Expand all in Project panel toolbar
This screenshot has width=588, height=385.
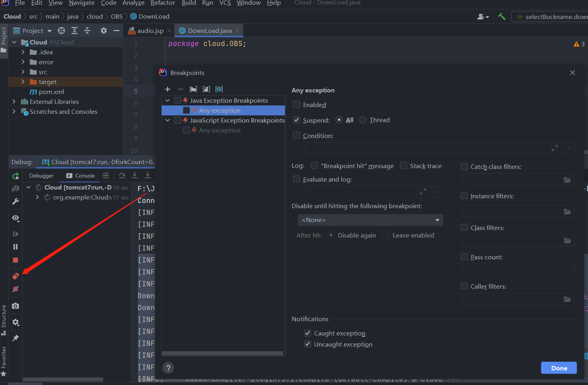click(x=74, y=31)
